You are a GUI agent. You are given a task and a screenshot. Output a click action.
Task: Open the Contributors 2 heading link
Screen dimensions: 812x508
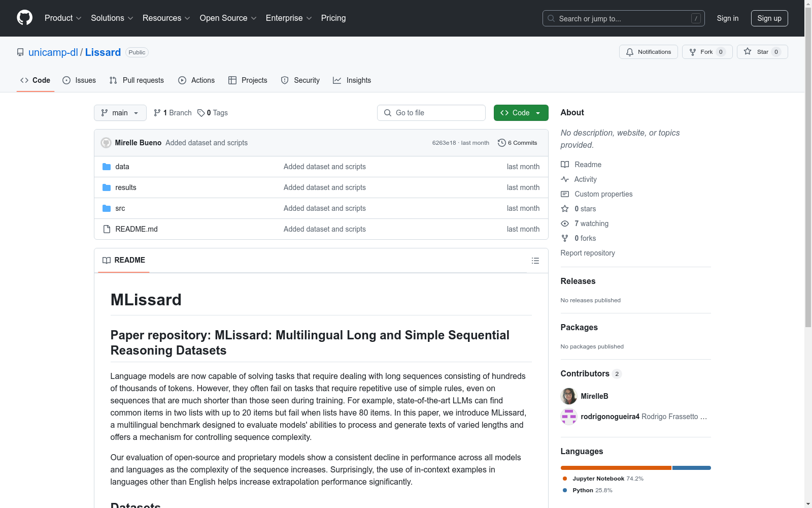(591, 374)
